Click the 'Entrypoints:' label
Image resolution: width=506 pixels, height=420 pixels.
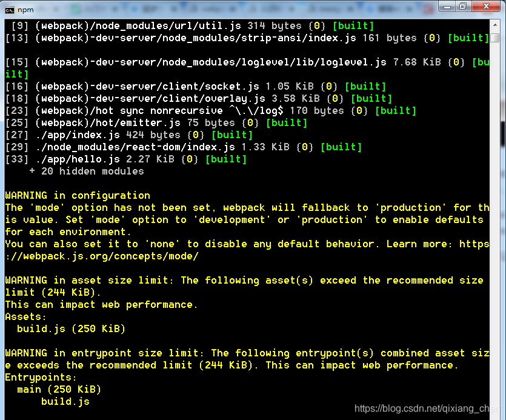coord(41,377)
